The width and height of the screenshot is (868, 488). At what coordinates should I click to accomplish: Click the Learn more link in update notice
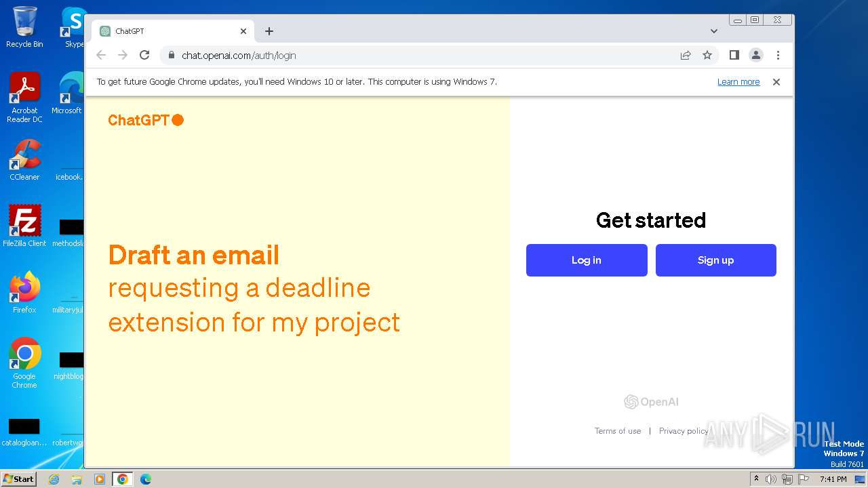(x=738, y=82)
